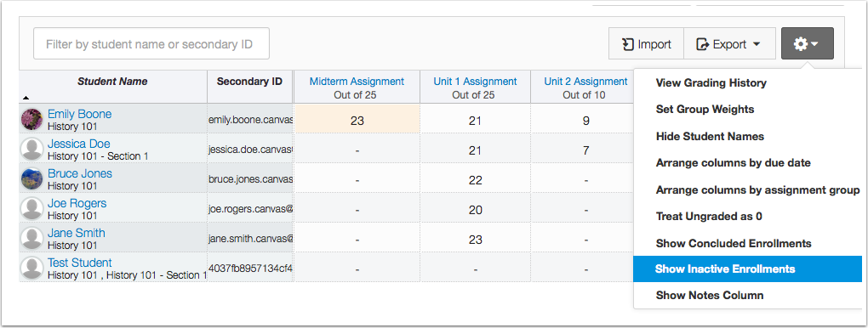Open Joe Rogers's student profile
868x328 pixels.
(x=77, y=203)
